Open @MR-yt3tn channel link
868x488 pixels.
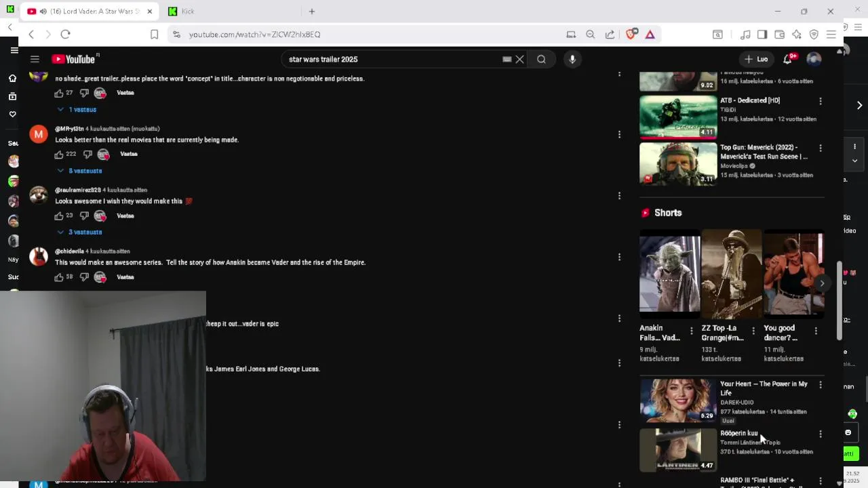[x=69, y=129]
